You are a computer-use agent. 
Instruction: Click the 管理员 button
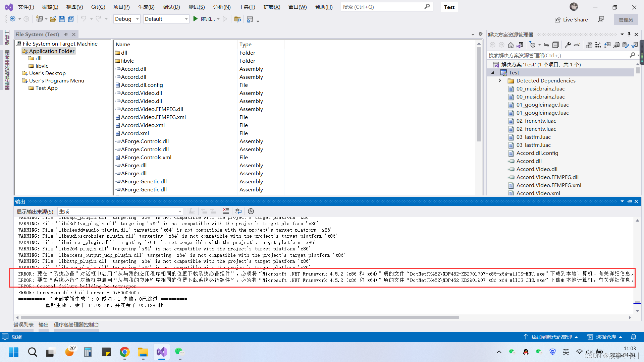626,19
